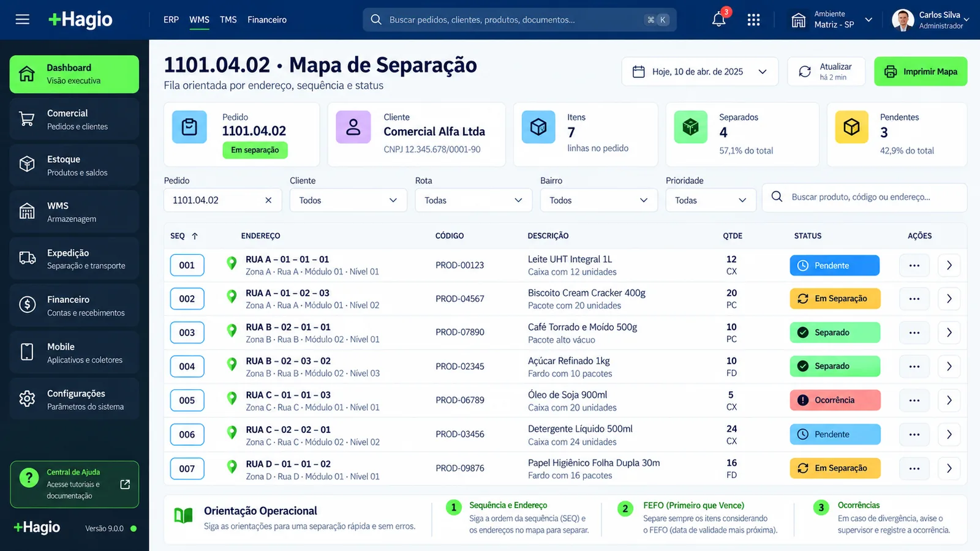Expand the Ambiente Matriz - SP selector

click(832, 20)
